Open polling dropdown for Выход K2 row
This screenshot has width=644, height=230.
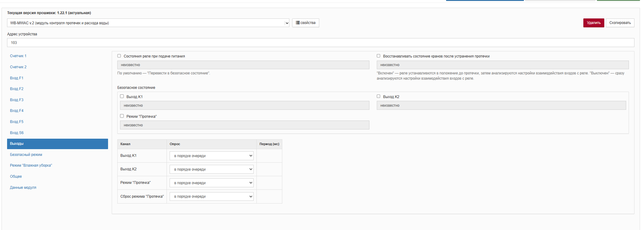[211, 169]
